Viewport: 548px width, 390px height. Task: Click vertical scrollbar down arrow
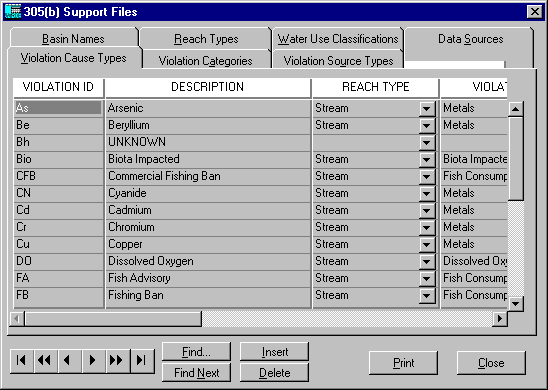point(515,303)
